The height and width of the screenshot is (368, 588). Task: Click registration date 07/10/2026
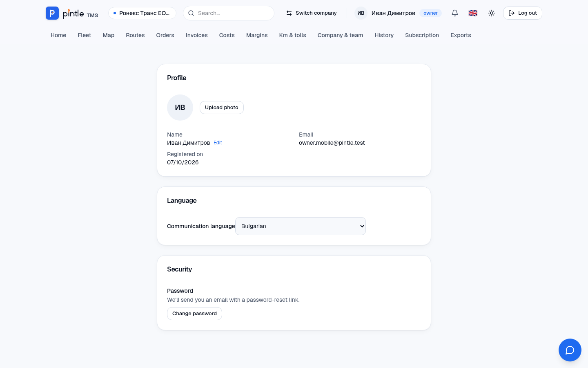point(183,162)
